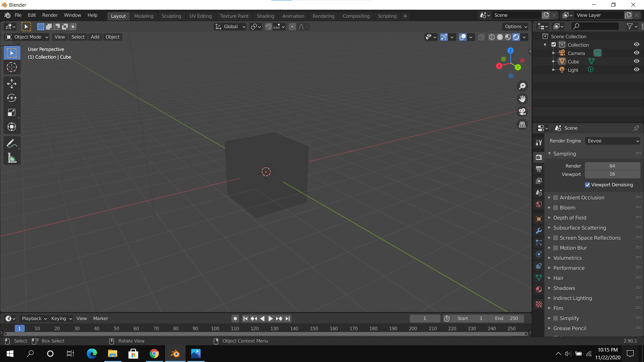Open Chrome from the taskbar
Image resolution: width=644 pixels, height=362 pixels.
(154, 354)
